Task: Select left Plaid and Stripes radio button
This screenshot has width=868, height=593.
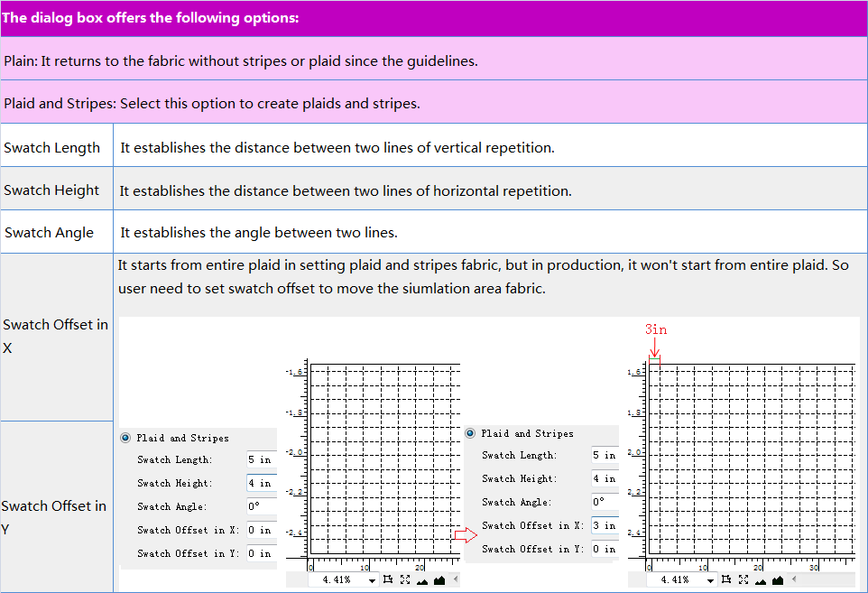Action: pos(125,438)
